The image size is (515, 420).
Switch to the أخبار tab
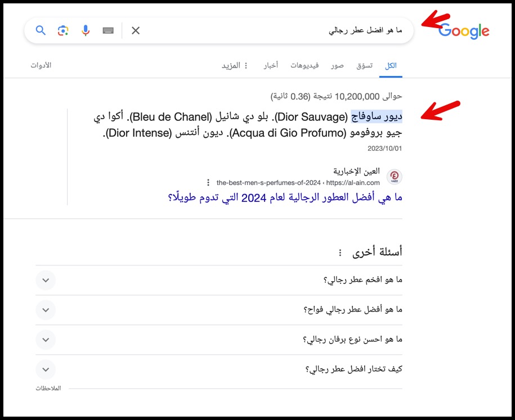(272, 65)
